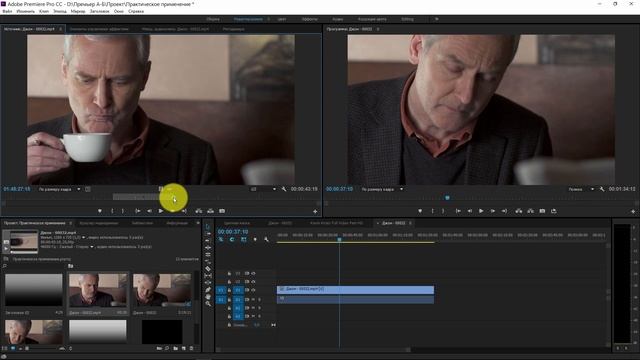Open Program monitor settings wrench

point(602,189)
